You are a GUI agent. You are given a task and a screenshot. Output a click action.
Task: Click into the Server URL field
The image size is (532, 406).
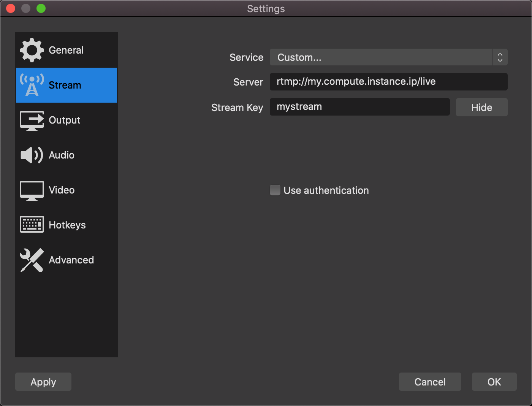[x=388, y=82]
